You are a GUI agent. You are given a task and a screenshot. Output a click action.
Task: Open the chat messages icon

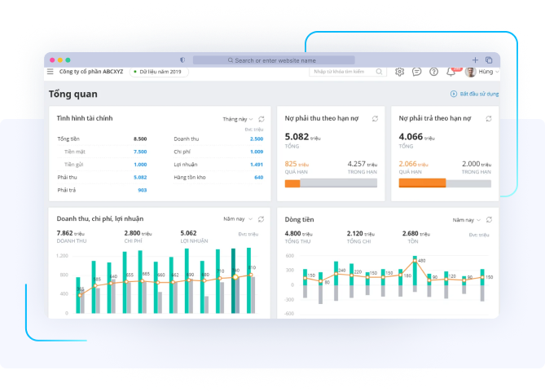tap(417, 72)
